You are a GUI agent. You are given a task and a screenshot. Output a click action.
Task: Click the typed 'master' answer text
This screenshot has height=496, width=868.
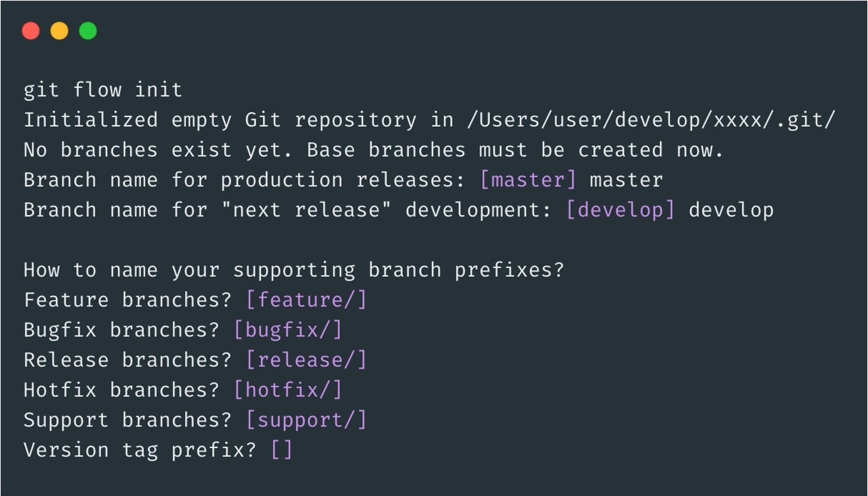(626, 180)
